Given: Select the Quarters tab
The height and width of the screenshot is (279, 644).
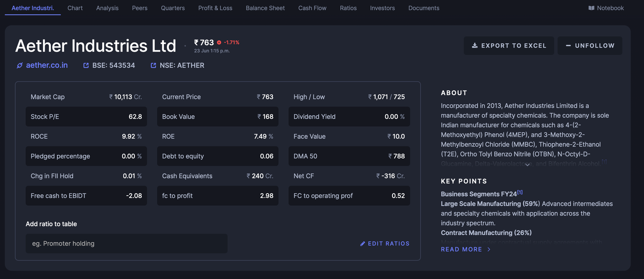Looking at the screenshot, I should 173,8.
